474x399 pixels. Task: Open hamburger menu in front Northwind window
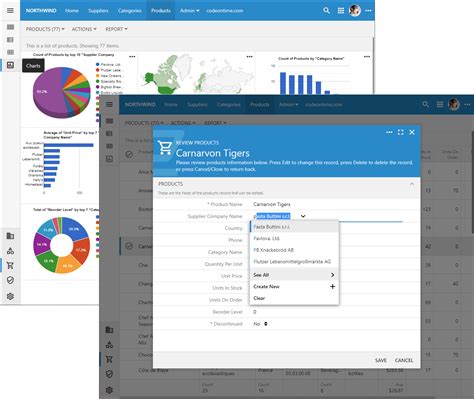tap(109, 104)
